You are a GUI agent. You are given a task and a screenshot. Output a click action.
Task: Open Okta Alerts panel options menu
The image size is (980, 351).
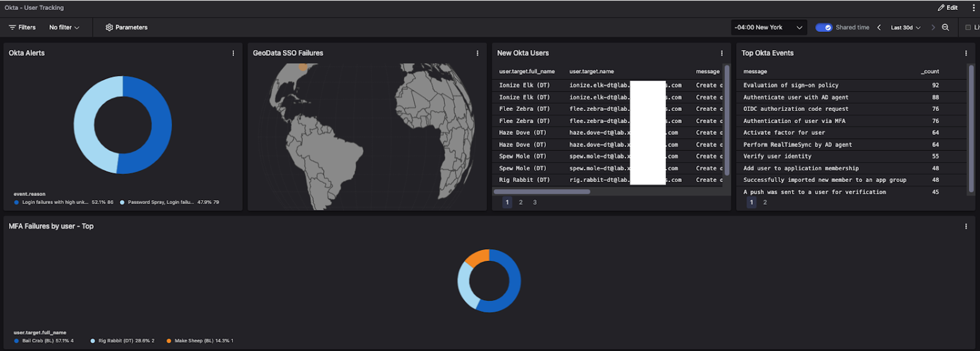(233, 53)
